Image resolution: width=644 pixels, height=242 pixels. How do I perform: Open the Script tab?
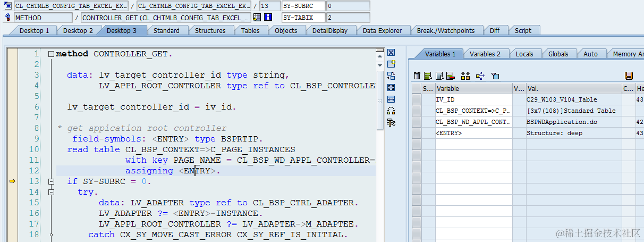[x=523, y=30]
